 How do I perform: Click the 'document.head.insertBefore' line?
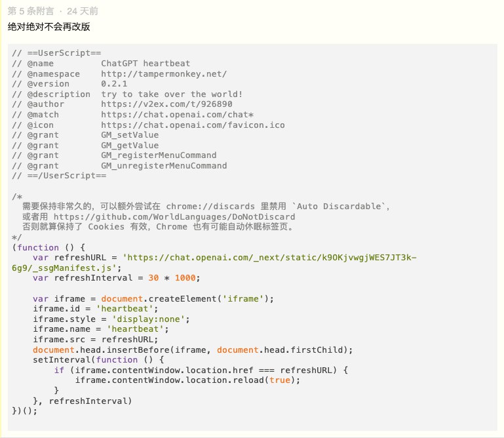(193, 350)
